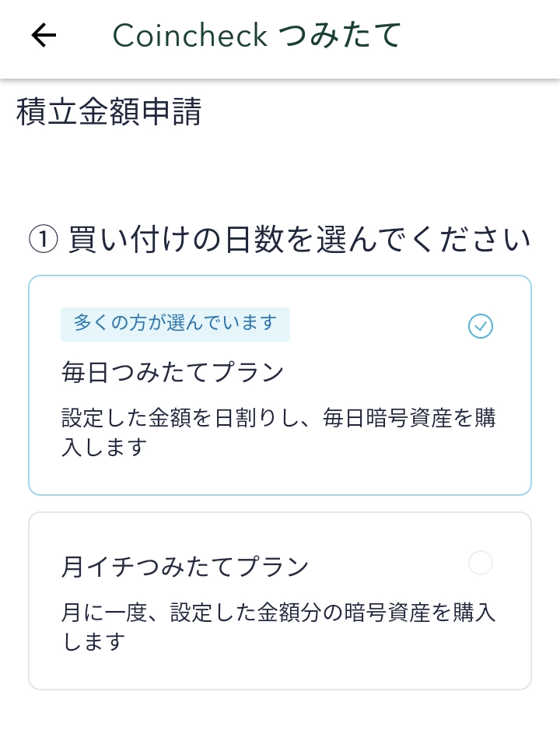
Task: Click the 月イチつみたてプラン title text
Action: point(185,567)
